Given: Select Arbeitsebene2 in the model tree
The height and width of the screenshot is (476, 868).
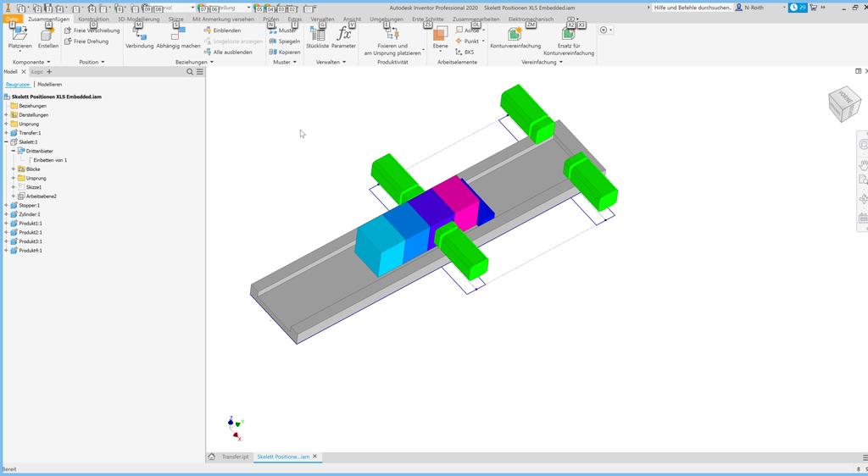Looking at the screenshot, I should point(41,196).
